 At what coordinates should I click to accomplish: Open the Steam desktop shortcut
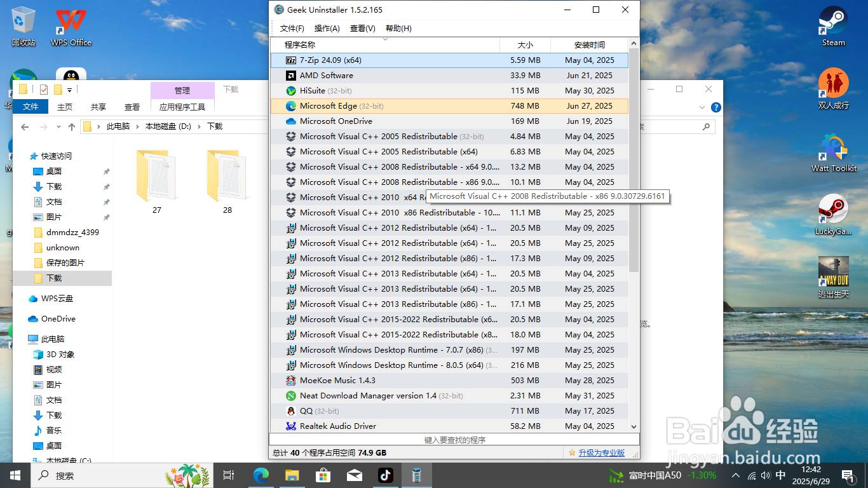pos(833,27)
